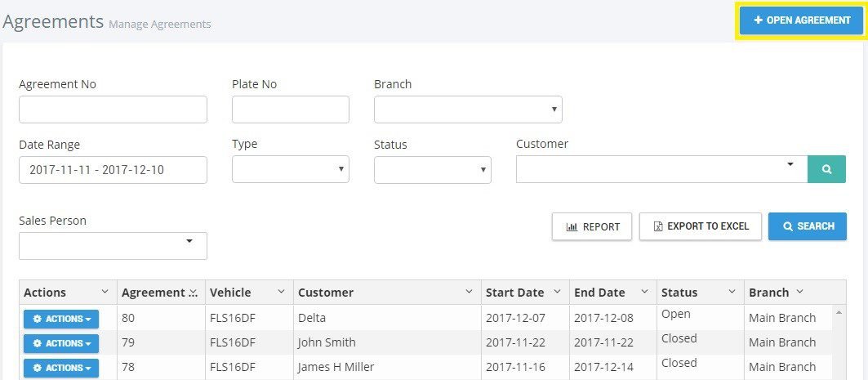
Task: Generate the agreements Report
Action: 592,226
